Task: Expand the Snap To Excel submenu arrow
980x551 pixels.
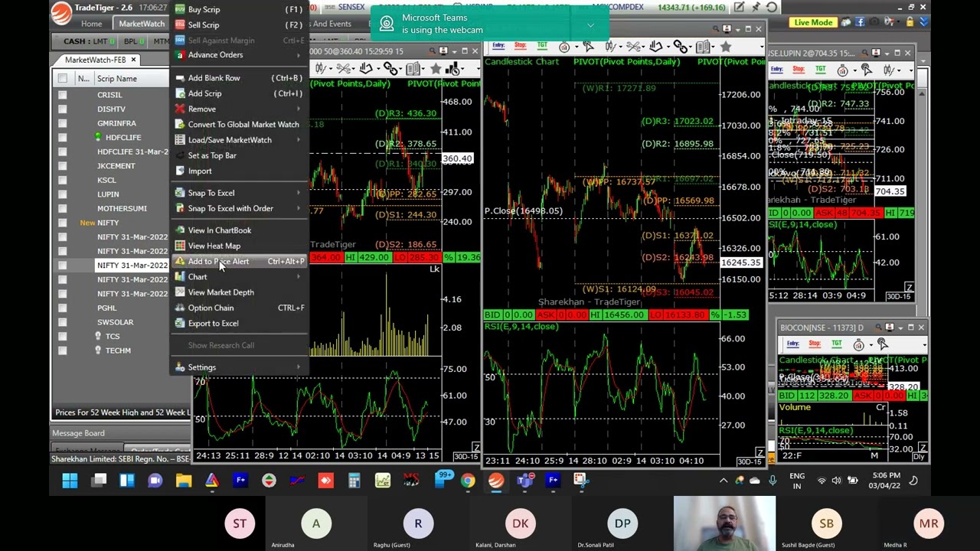Action: point(299,193)
